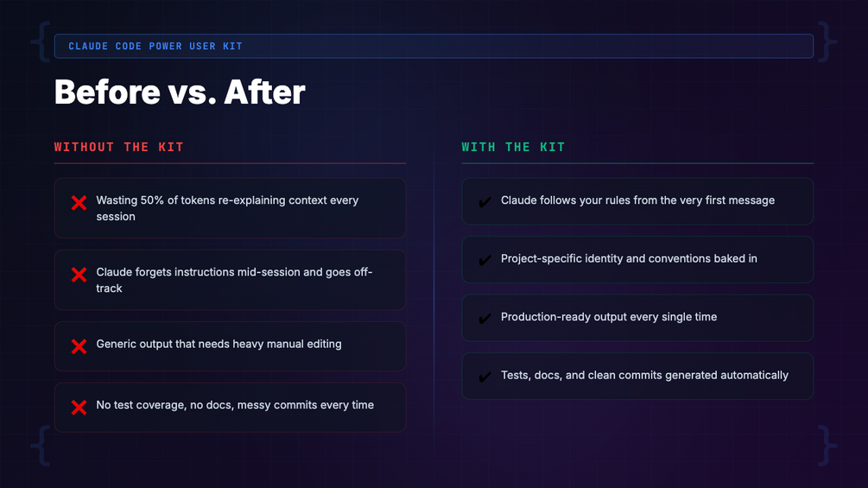Click red X next to no test coverage
This screenshot has width=868, height=488.
(x=79, y=407)
